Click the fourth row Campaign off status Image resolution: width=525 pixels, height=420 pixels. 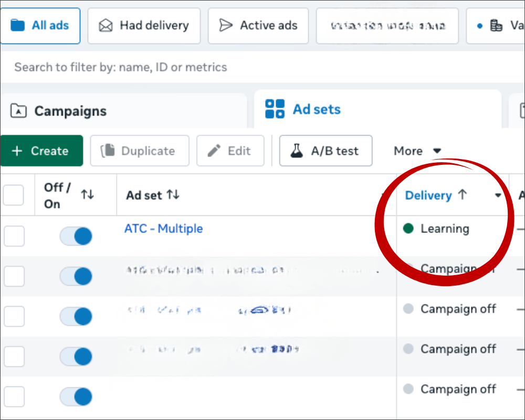click(x=458, y=349)
